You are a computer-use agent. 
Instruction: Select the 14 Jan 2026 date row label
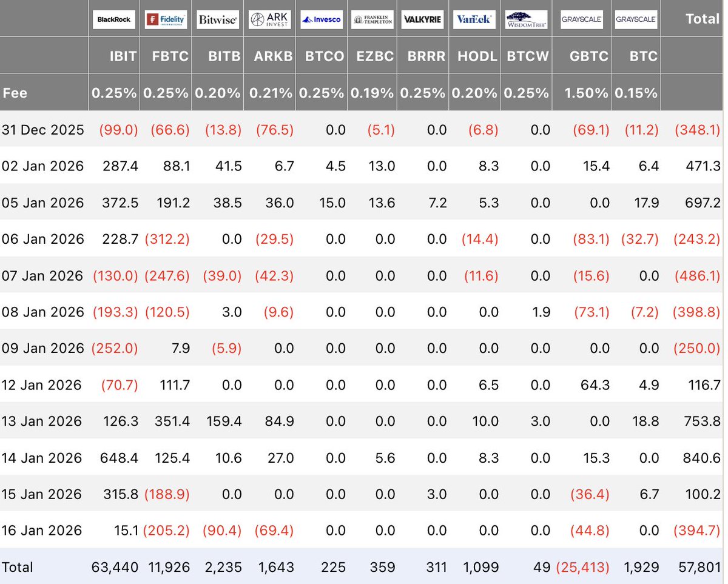(x=42, y=457)
